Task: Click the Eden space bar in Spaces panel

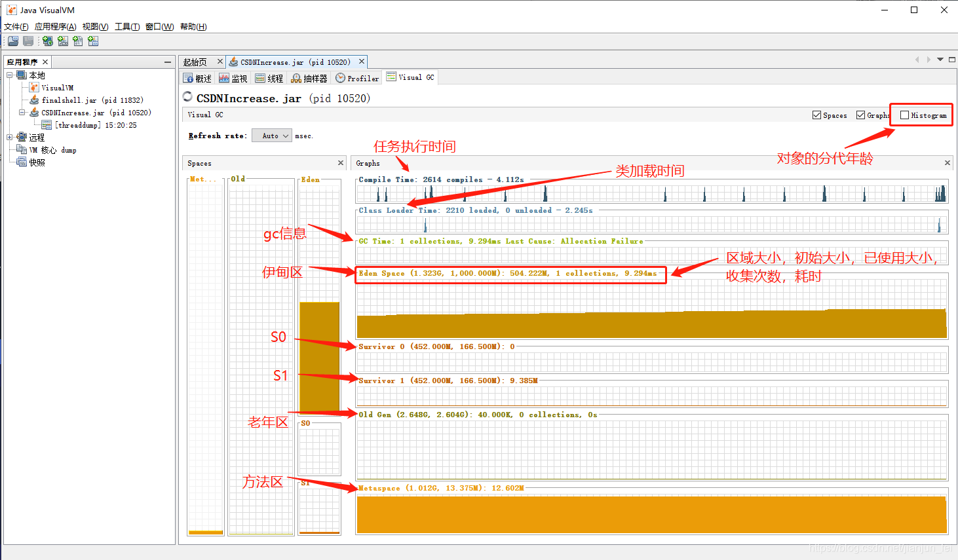Action: pos(320,358)
